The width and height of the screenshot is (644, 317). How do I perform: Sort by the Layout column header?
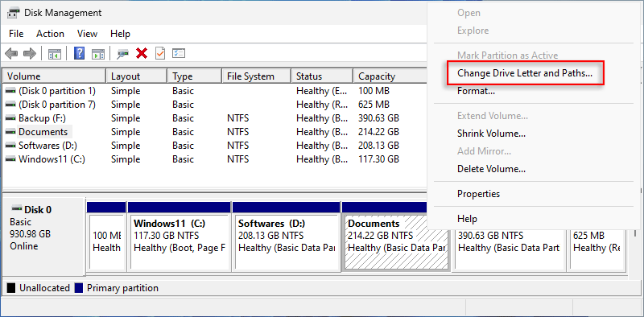[137, 76]
